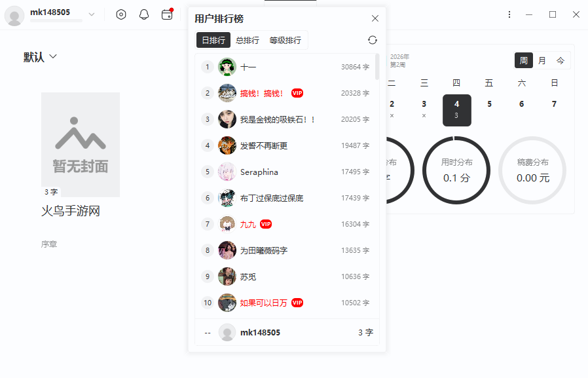Open the notifications bell icon
The height and width of the screenshot is (378, 588).
[x=144, y=14]
